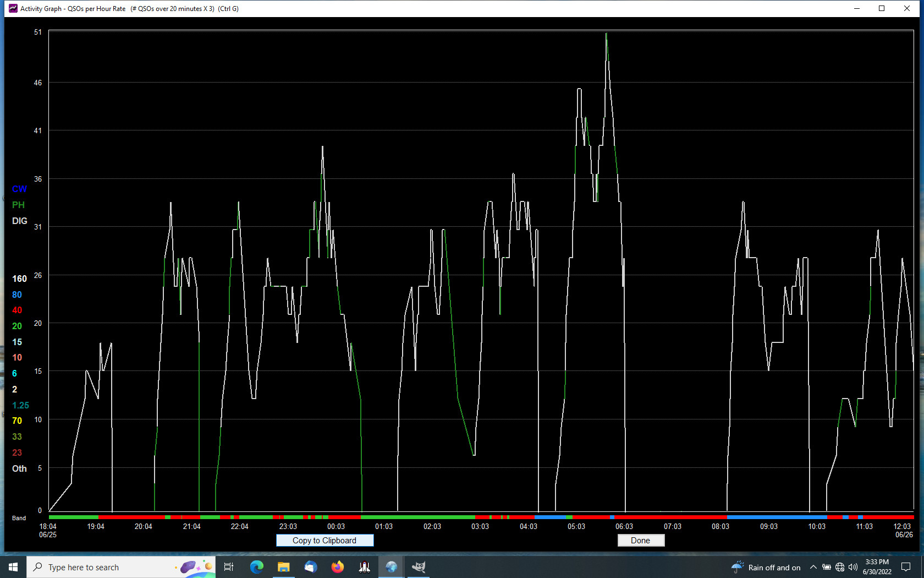This screenshot has width=924, height=578.
Task: Click the taskbar search box
Action: click(x=121, y=567)
